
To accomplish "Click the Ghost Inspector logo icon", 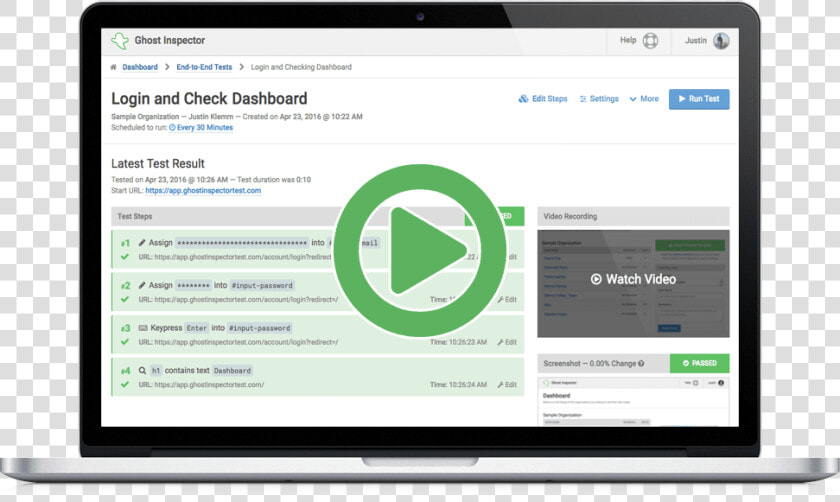I will 119,41.
